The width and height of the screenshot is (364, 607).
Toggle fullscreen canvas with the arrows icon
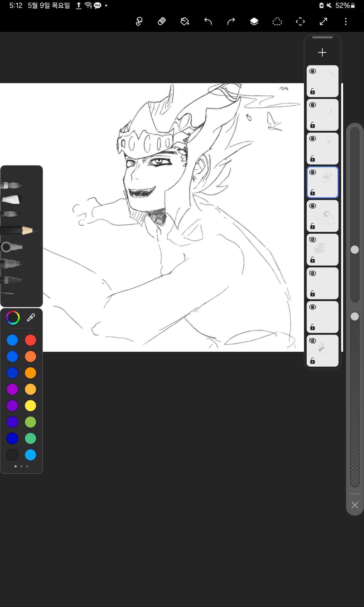(x=323, y=21)
